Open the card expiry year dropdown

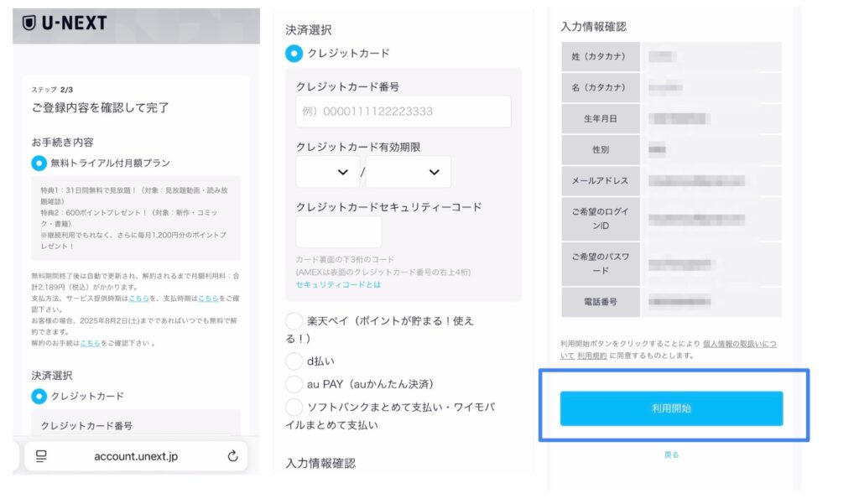409,171
